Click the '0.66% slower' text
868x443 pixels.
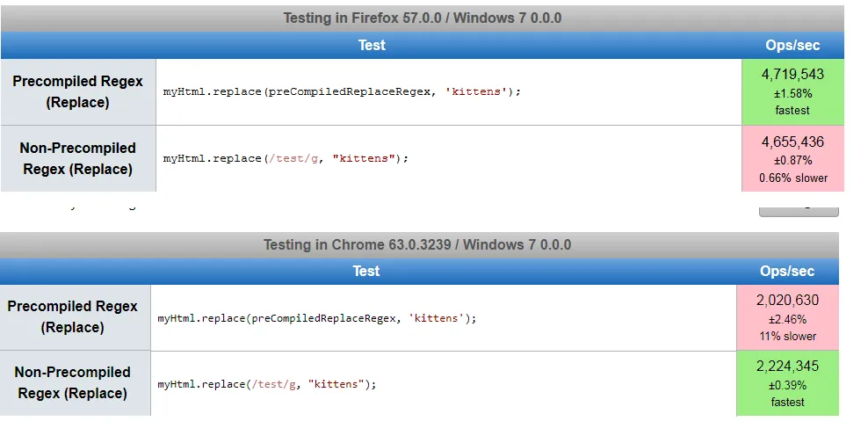[792, 178]
